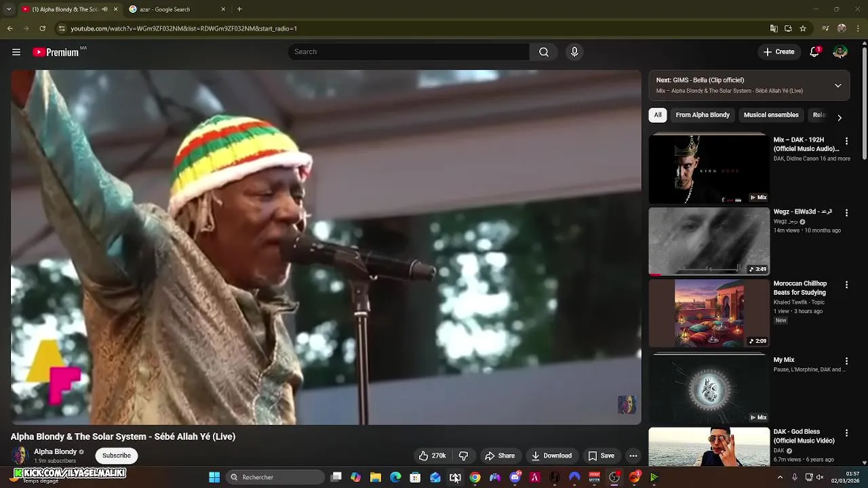Click the search magnifier button
The height and width of the screenshot is (488, 868).
click(x=544, y=52)
